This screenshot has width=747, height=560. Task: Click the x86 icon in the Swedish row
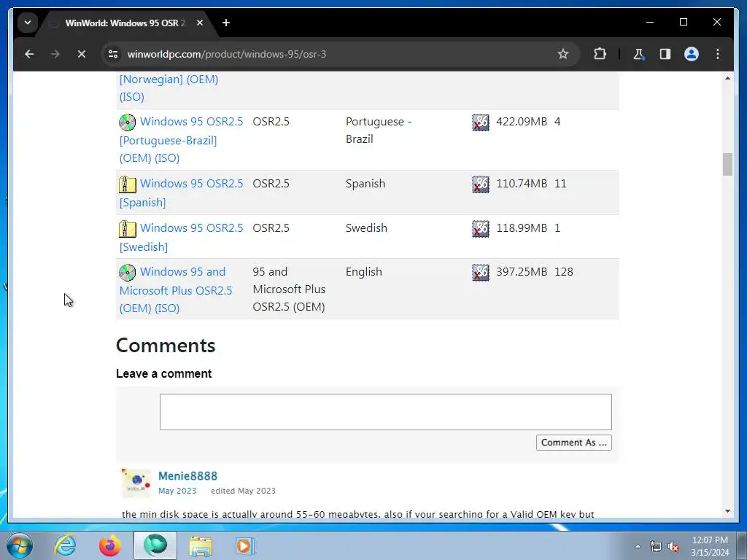point(481,228)
